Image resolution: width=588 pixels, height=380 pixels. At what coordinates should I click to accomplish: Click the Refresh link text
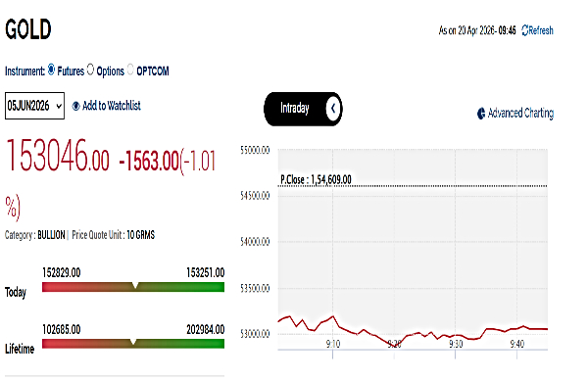(541, 30)
